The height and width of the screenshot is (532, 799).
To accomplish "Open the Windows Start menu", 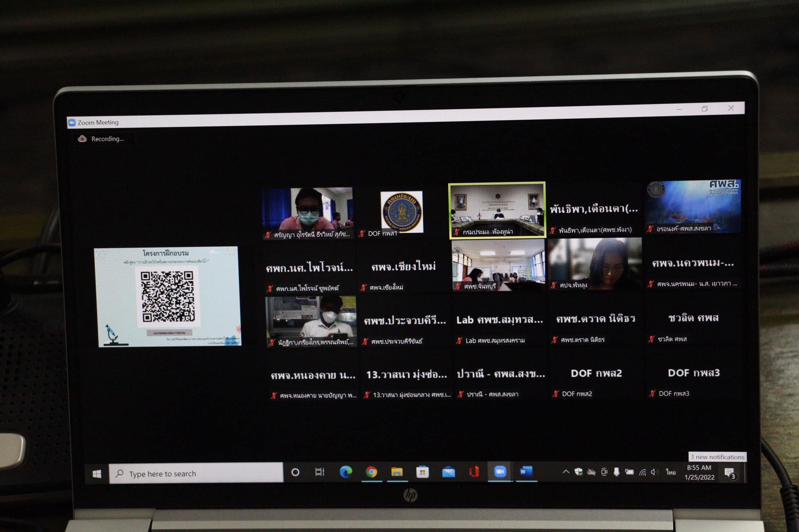I will tap(97, 473).
